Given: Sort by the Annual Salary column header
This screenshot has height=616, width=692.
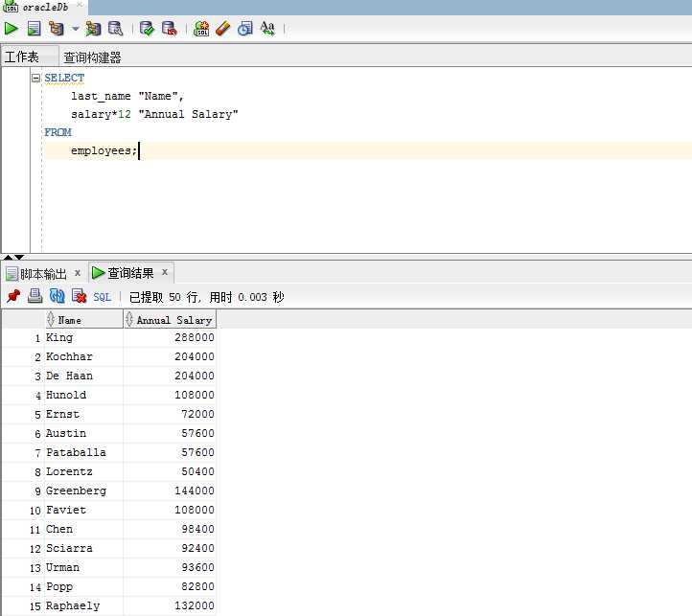Looking at the screenshot, I should 170,320.
